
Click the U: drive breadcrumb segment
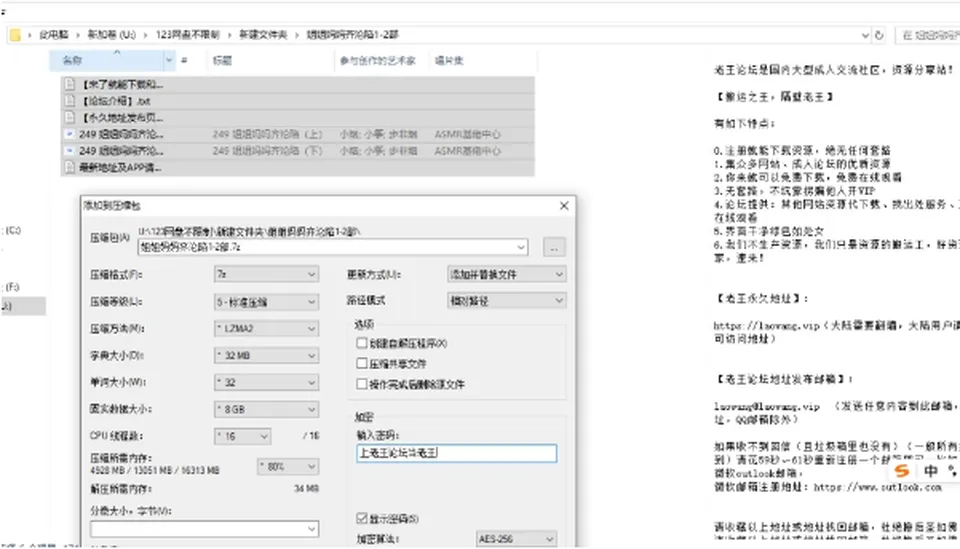point(111,35)
